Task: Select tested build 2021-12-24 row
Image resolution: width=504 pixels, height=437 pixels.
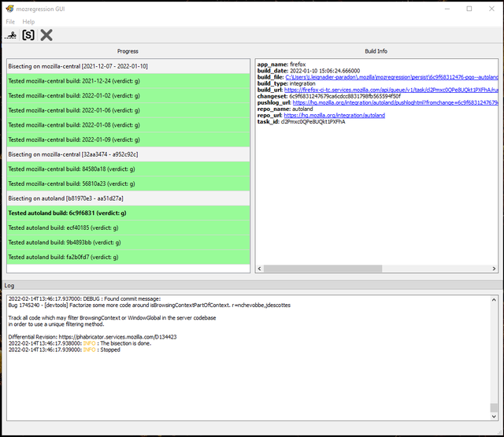Action: (x=128, y=81)
